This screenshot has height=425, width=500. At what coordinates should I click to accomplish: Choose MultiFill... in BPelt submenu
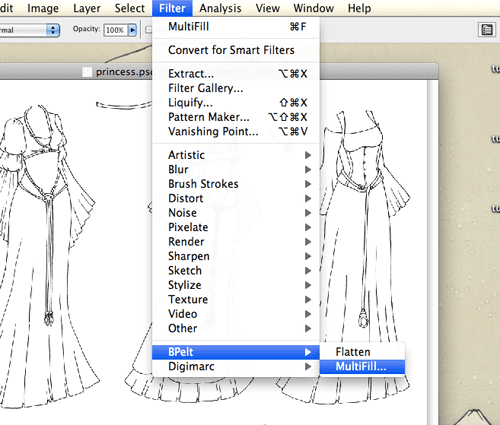[x=362, y=367]
